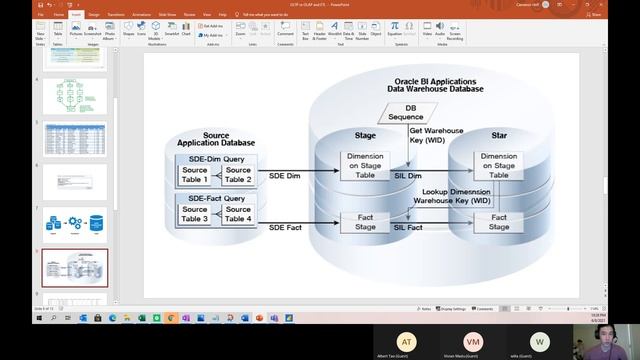Open the Windows Start menu
The image size is (640, 360).
tap(39, 318)
